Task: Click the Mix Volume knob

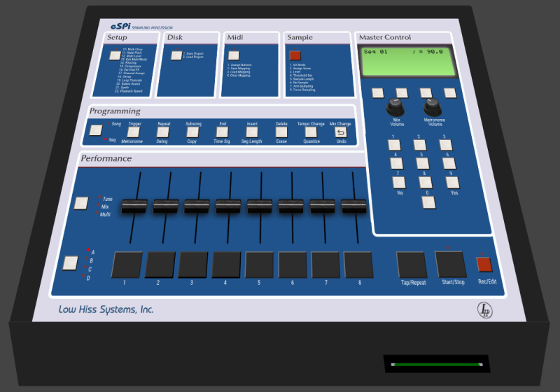Action: coord(397,106)
